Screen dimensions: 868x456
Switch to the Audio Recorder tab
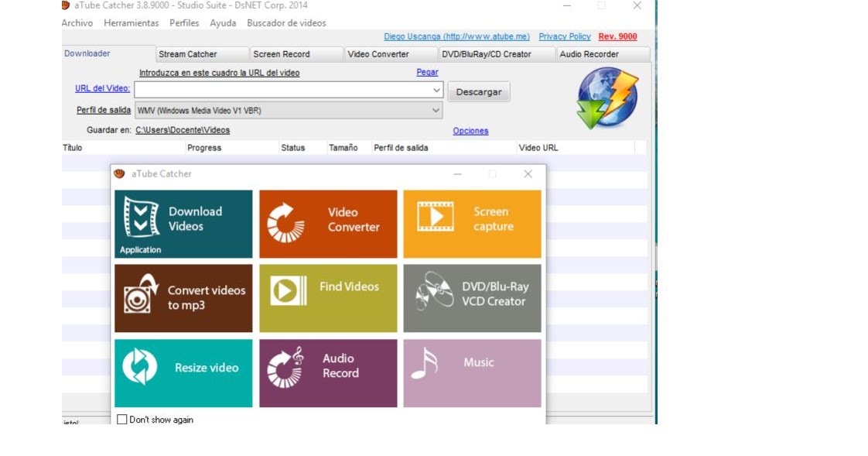603,54
